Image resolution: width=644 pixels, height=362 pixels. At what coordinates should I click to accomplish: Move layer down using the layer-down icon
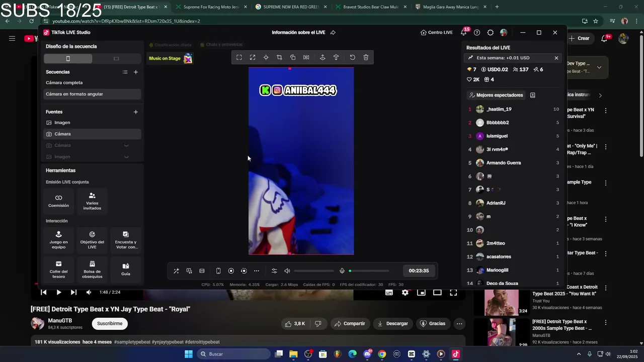pos(336,57)
